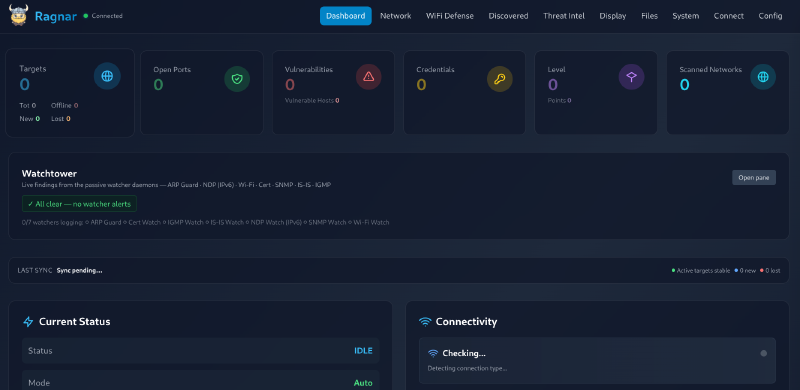
Task: Open the Files tab
Action: 649,16
